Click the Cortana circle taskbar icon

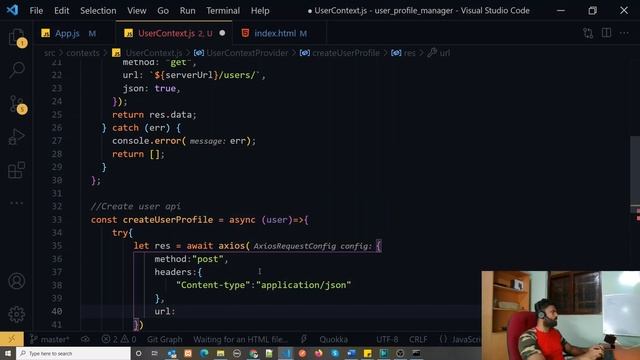point(138,353)
